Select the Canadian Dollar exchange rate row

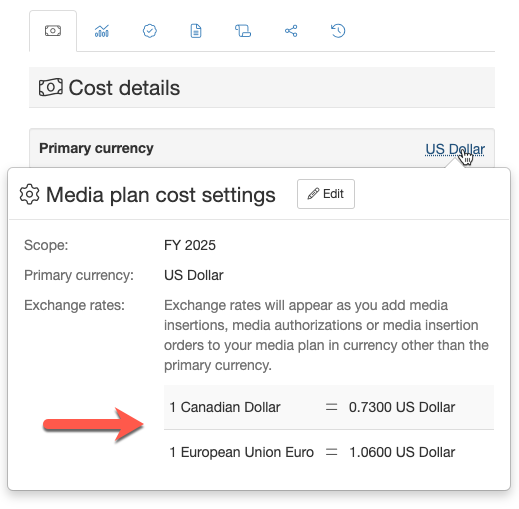[329, 407]
